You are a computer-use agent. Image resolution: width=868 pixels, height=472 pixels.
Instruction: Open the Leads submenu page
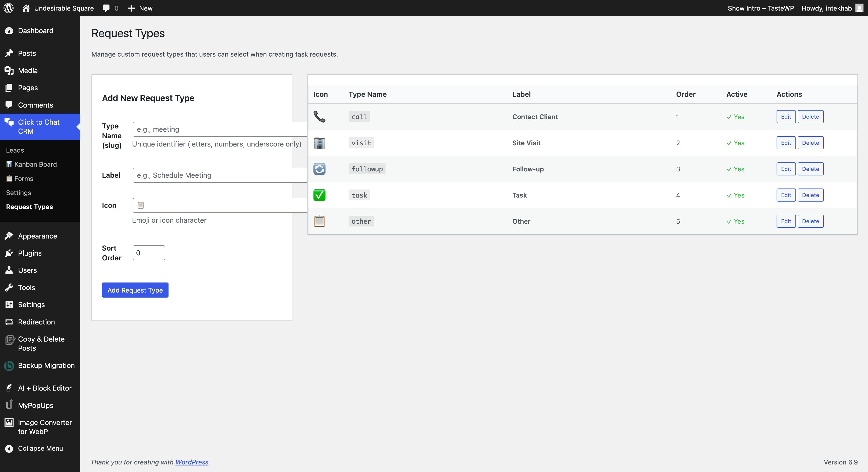pyautogui.click(x=15, y=150)
